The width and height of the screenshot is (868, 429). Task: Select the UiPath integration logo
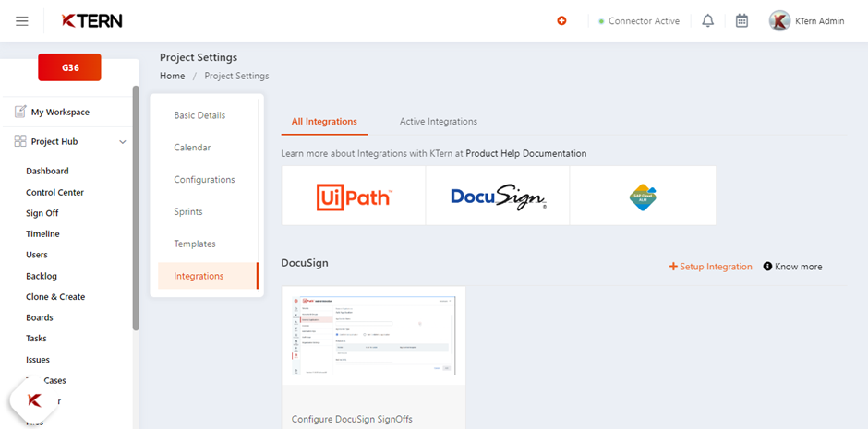coord(354,196)
